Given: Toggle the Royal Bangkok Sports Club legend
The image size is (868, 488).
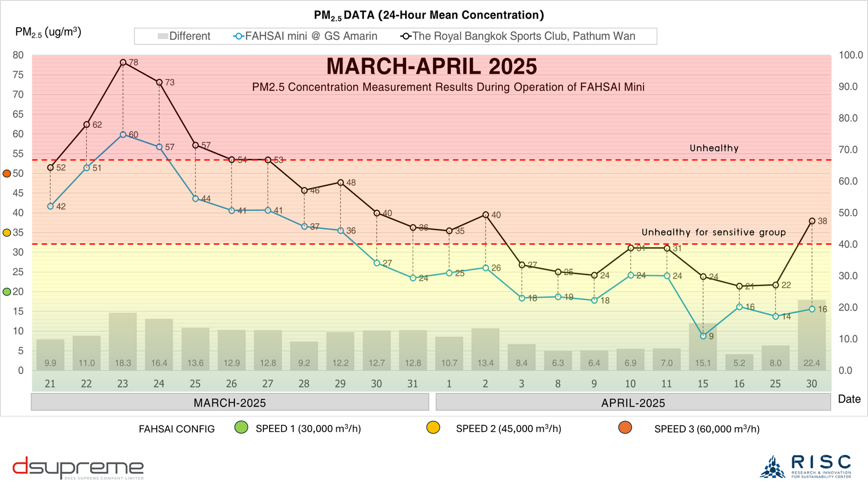Looking at the screenshot, I should (x=518, y=36).
